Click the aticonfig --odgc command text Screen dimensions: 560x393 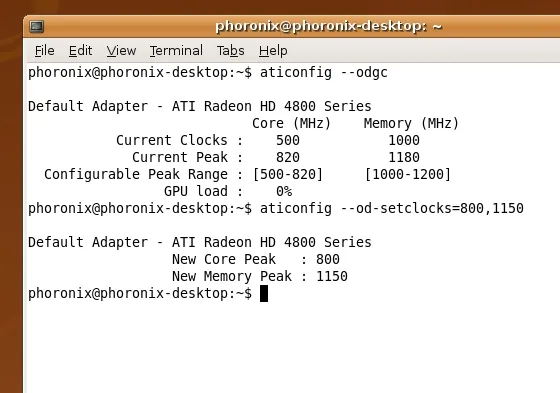pos(324,73)
